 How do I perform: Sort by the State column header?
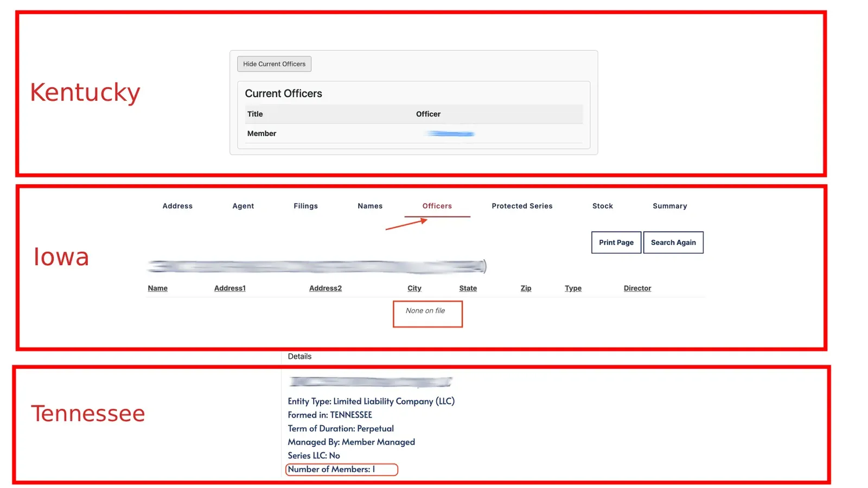[x=468, y=288]
